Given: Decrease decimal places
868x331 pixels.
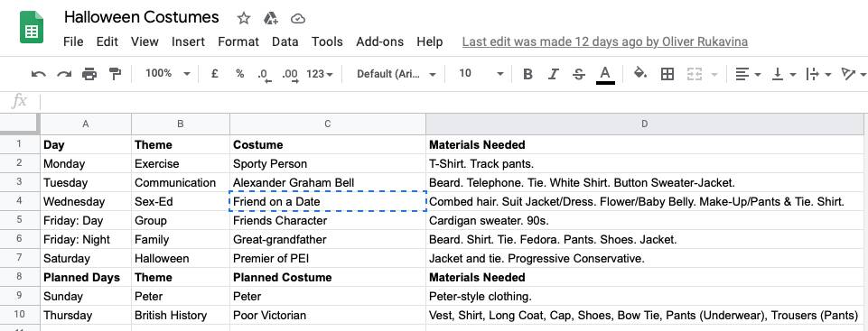Looking at the screenshot, I should [265, 75].
